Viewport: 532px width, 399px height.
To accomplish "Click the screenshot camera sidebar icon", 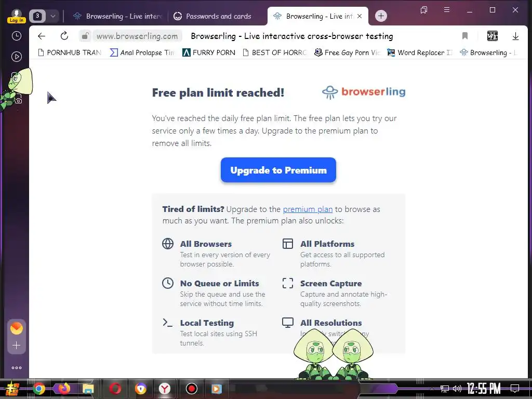I will pos(18,99).
